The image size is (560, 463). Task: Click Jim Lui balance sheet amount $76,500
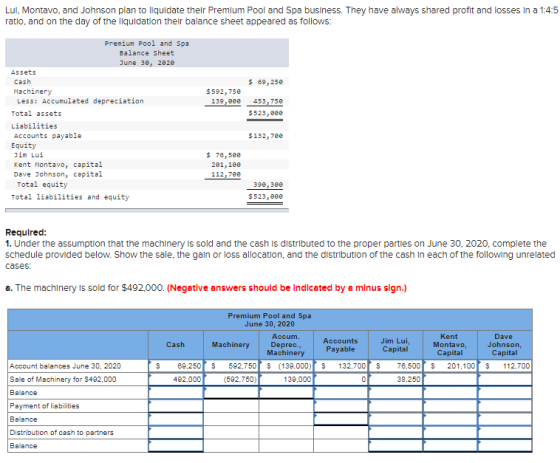tap(224, 155)
